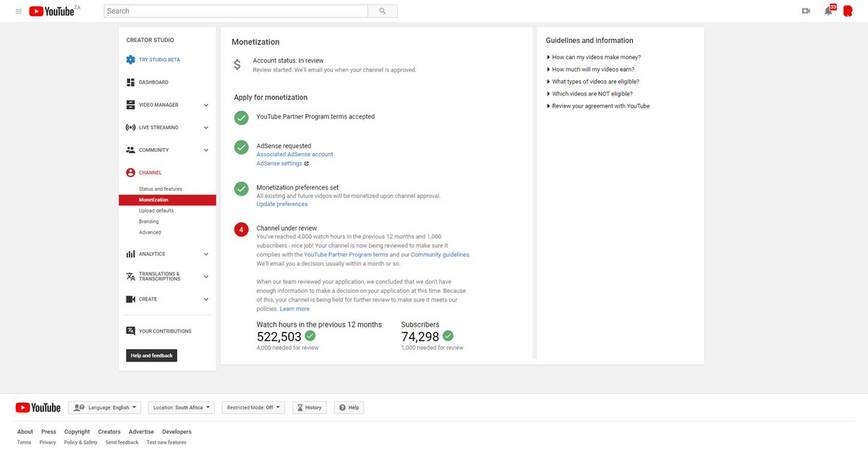Click the Create camera icon
The image size is (868, 459).
pos(130,299)
